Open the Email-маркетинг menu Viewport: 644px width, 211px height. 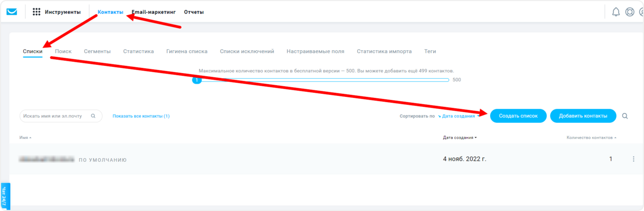click(x=153, y=12)
